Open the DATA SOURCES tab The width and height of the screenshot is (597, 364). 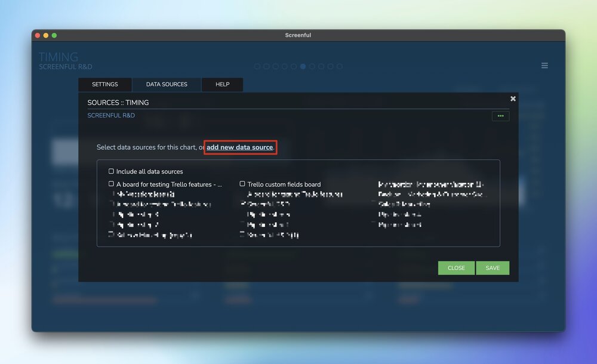(167, 85)
